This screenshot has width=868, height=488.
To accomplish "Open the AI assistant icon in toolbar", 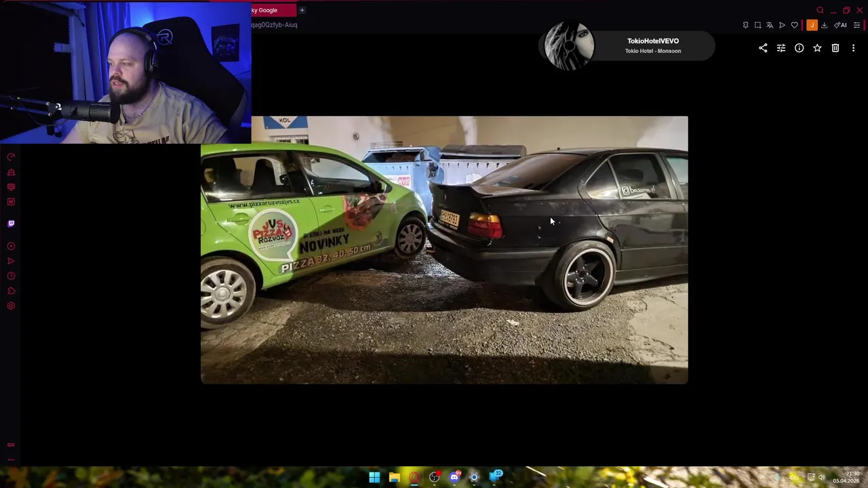I will [x=840, y=25].
